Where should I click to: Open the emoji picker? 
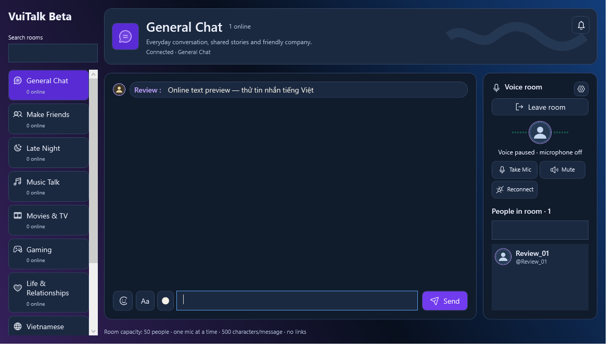(x=123, y=301)
